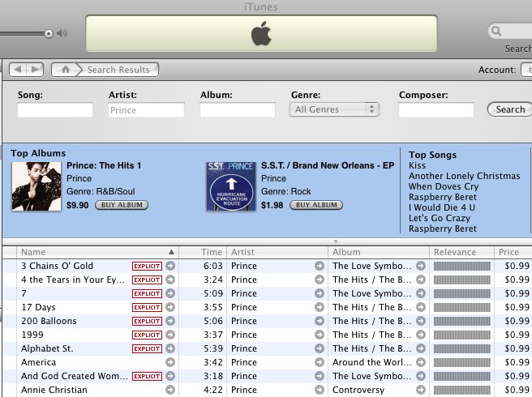Click arrow next to 4 the Tears song name
The height and width of the screenshot is (397, 532).
pyautogui.click(x=170, y=280)
